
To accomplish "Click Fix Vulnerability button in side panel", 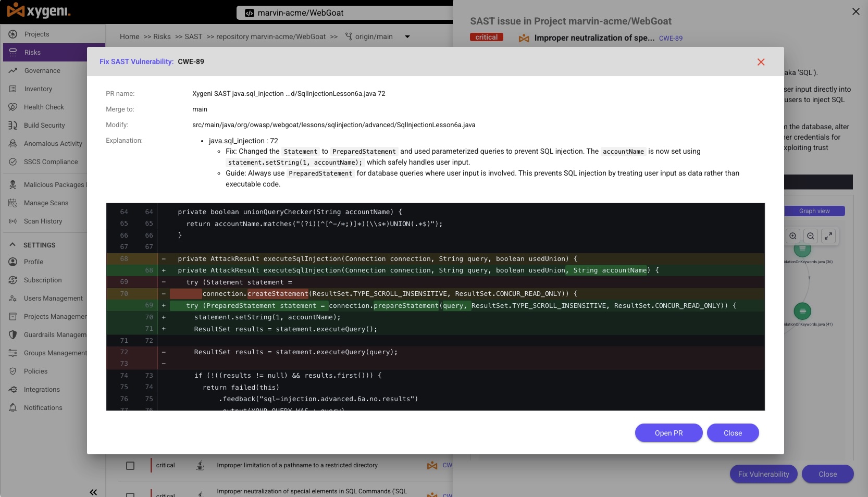I will pyautogui.click(x=763, y=474).
